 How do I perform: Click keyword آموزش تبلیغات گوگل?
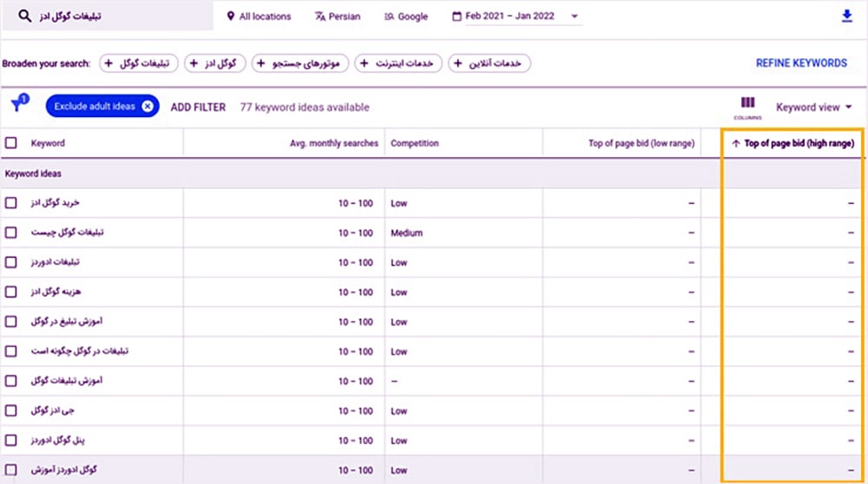pos(67,381)
